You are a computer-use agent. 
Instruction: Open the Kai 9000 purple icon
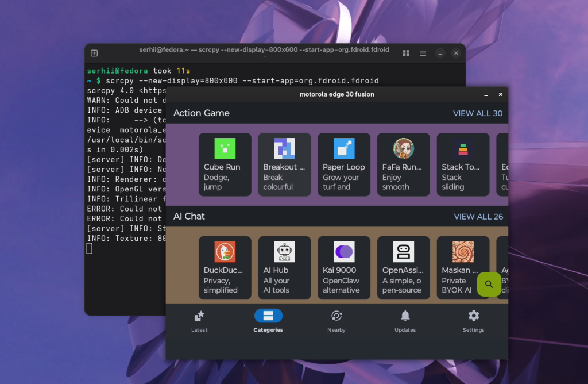click(x=344, y=251)
